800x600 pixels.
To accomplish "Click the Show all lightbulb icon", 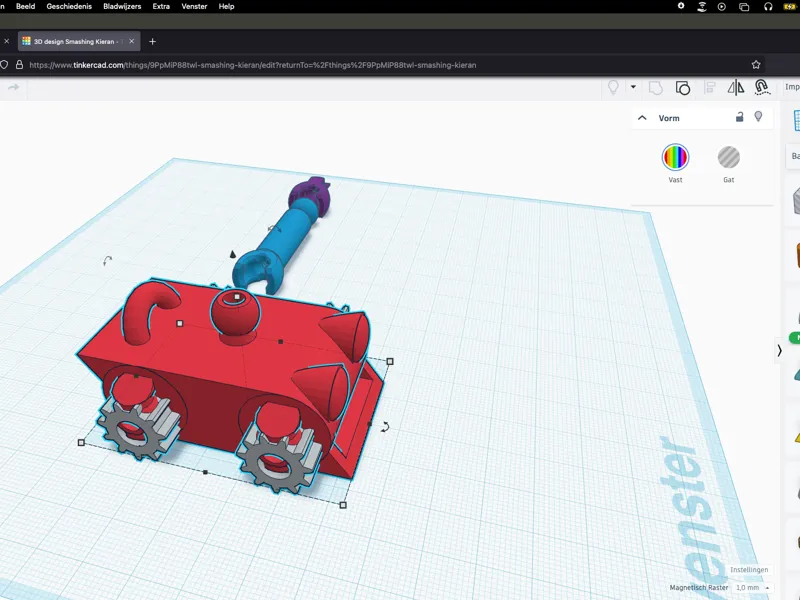I will (613, 88).
